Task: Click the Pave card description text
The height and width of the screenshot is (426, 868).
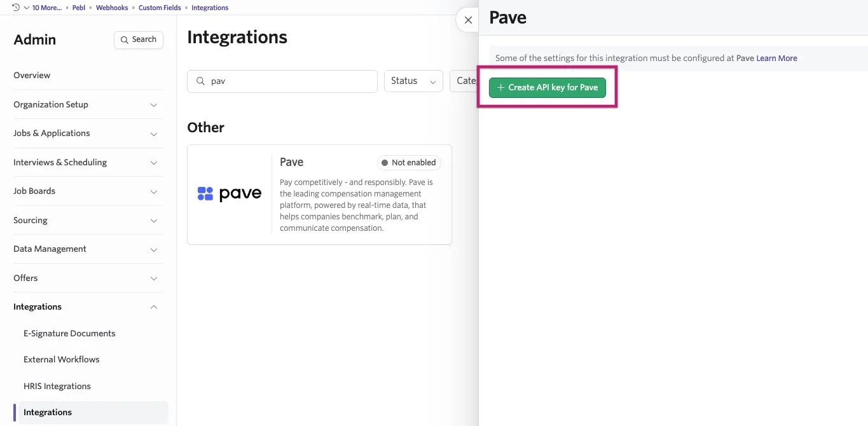Action: tap(357, 205)
